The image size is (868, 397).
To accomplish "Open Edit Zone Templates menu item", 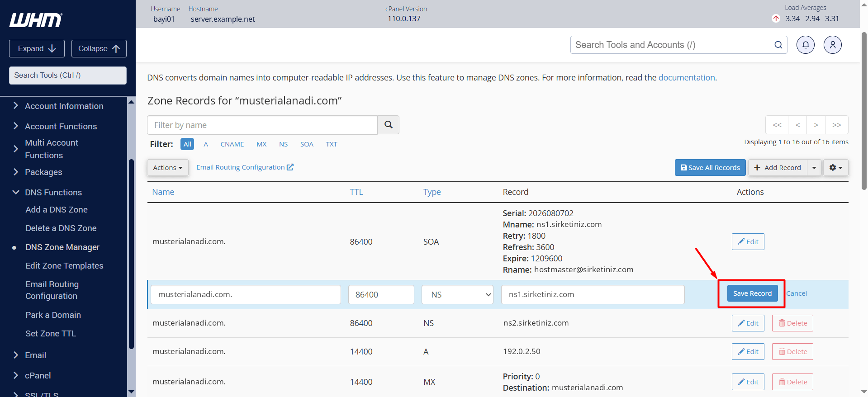I will [x=64, y=265].
